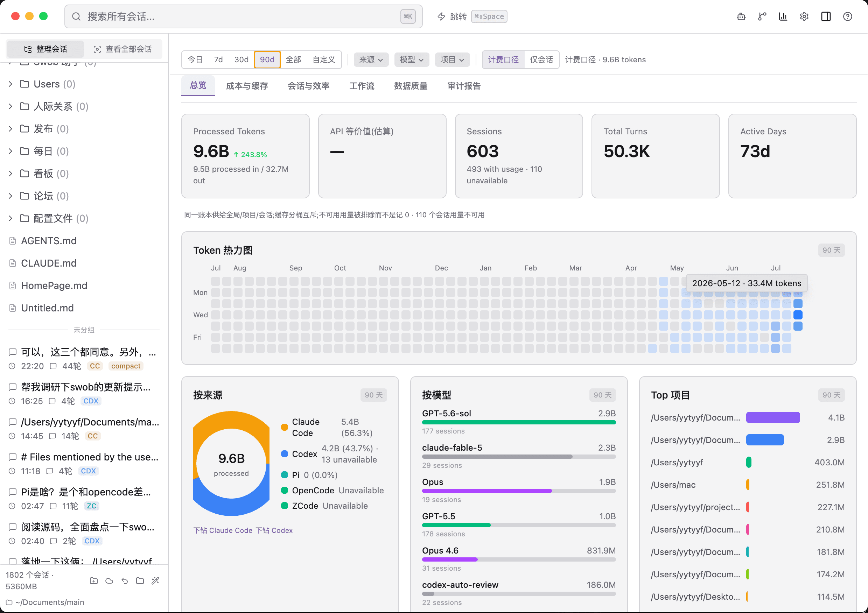868x613 pixels.
Task: Open the 会话与效率 tab
Action: click(308, 86)
